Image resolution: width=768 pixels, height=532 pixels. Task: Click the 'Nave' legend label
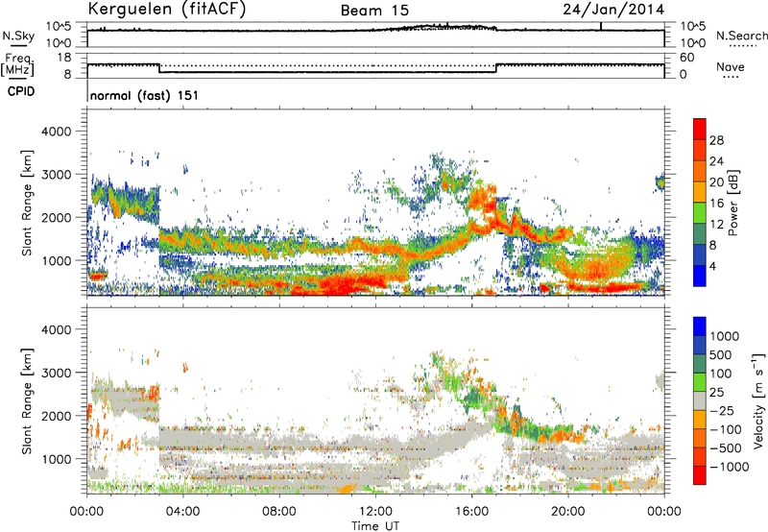pos(731,67)
